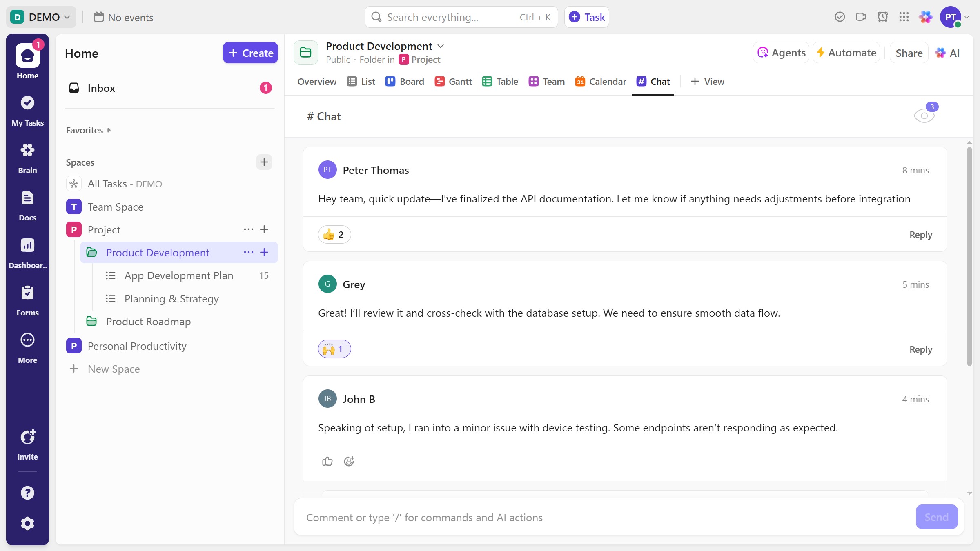Show the chat viewers via the eye indicator
Image resolution: width=980 pixels, height=551 pixels.
924,116
